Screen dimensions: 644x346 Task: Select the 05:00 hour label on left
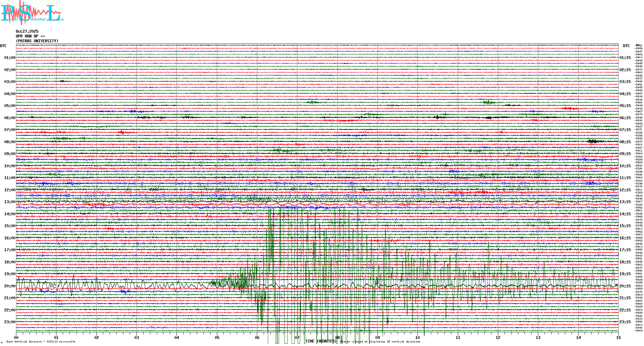pyautogui.click(x=10, y=106)
